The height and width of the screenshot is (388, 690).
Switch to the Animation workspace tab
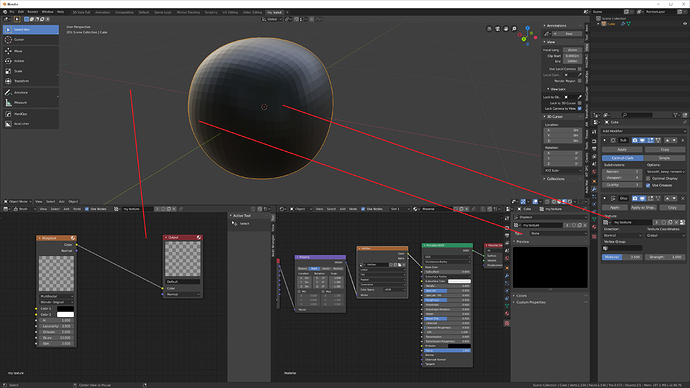(x=103, y=12)
